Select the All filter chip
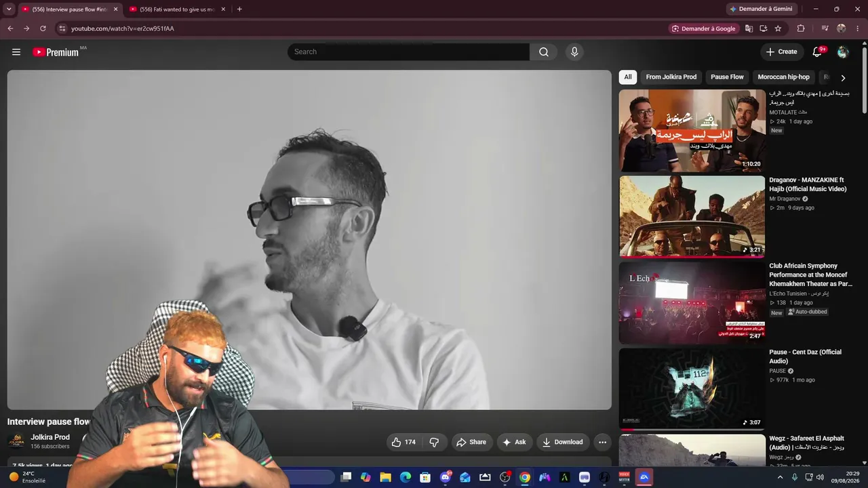The image size is (868, 488). (628, 77)
